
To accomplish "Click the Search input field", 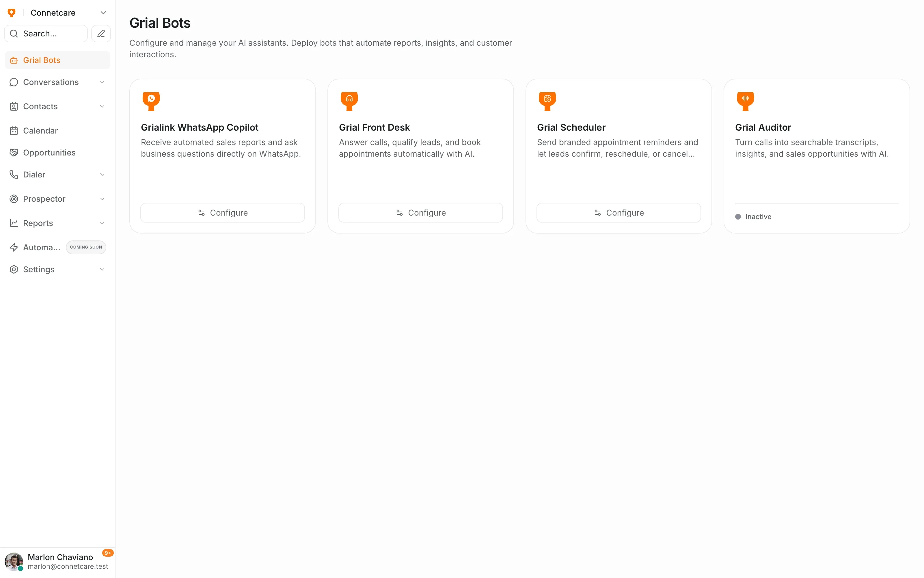I will tap(46, 34).
